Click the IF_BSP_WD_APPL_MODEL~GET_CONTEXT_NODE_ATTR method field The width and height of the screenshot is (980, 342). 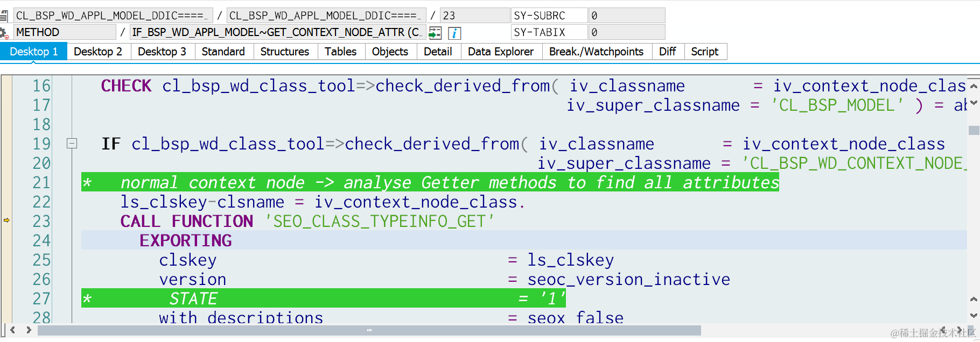click(x=278, y=32)
